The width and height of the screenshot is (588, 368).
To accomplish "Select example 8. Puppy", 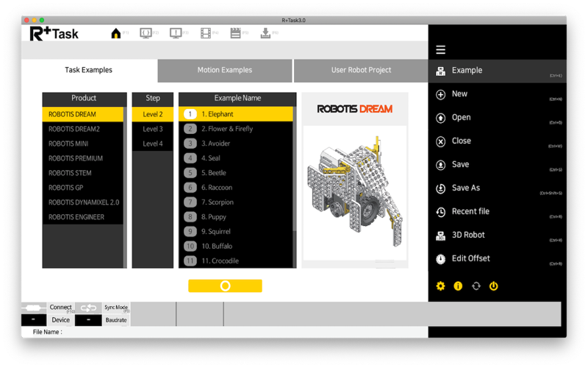I will coord(236,216).
